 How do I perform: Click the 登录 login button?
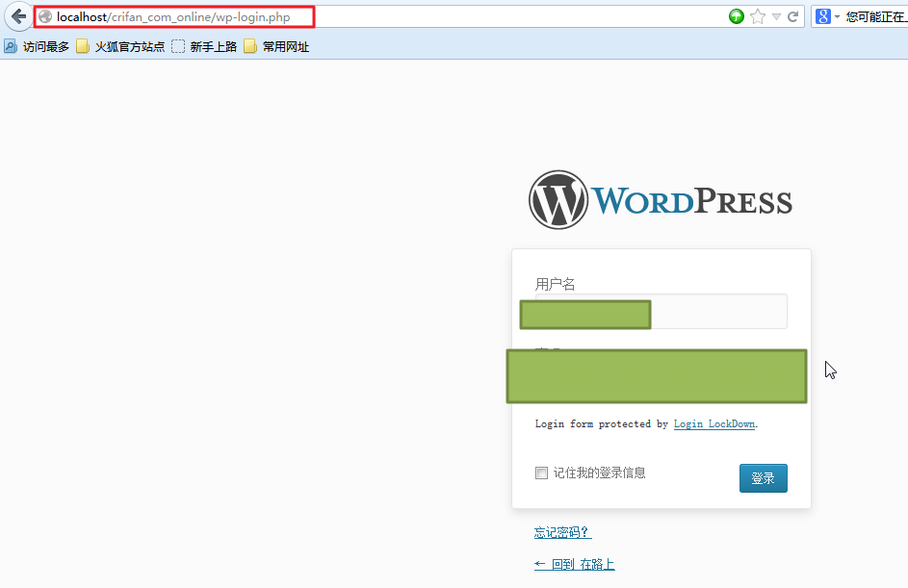[764, 478]
